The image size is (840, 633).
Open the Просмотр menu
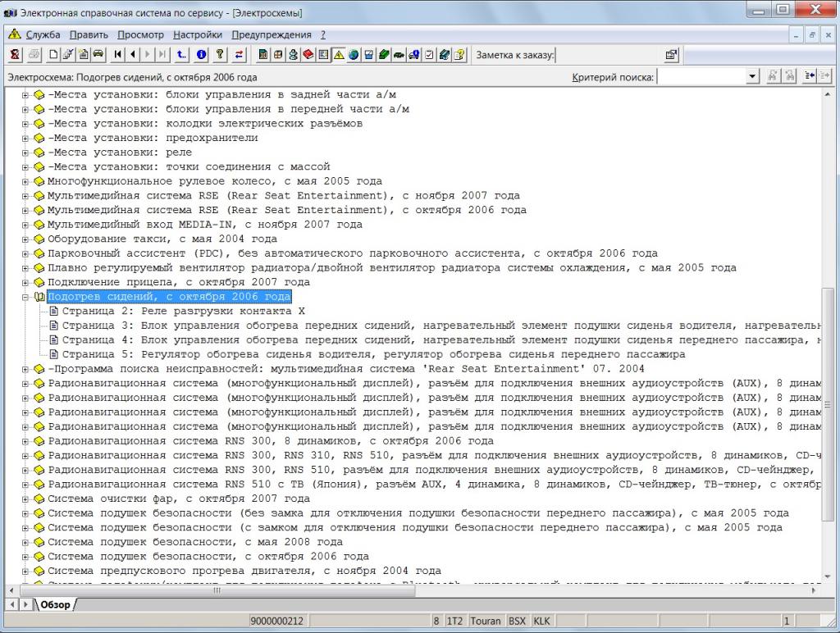140,34
